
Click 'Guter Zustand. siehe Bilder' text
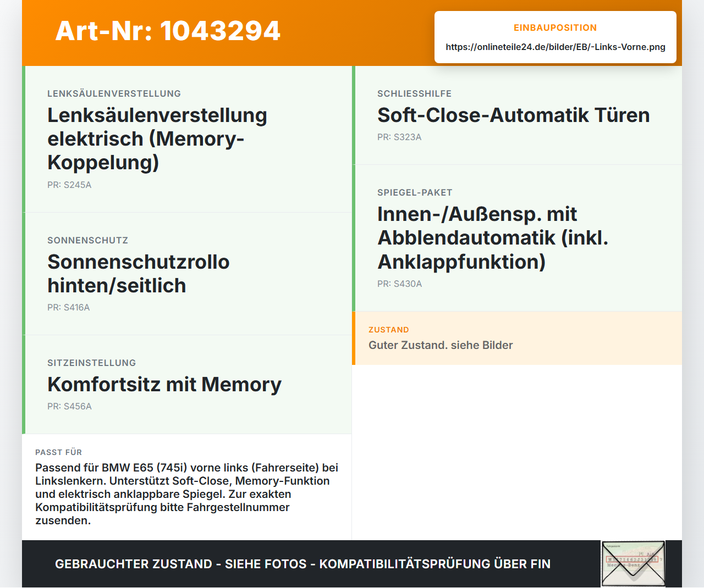pyautogui.click(x=441, y=345)
